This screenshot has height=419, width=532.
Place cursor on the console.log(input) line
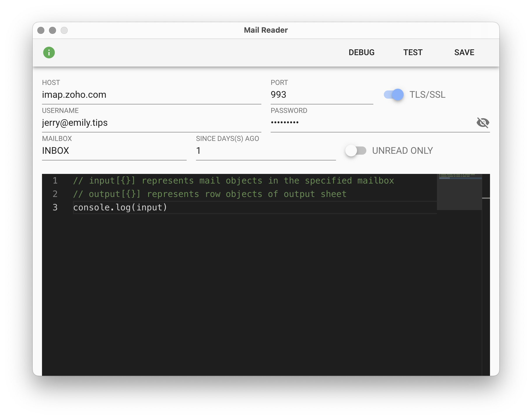pos(120,207)
